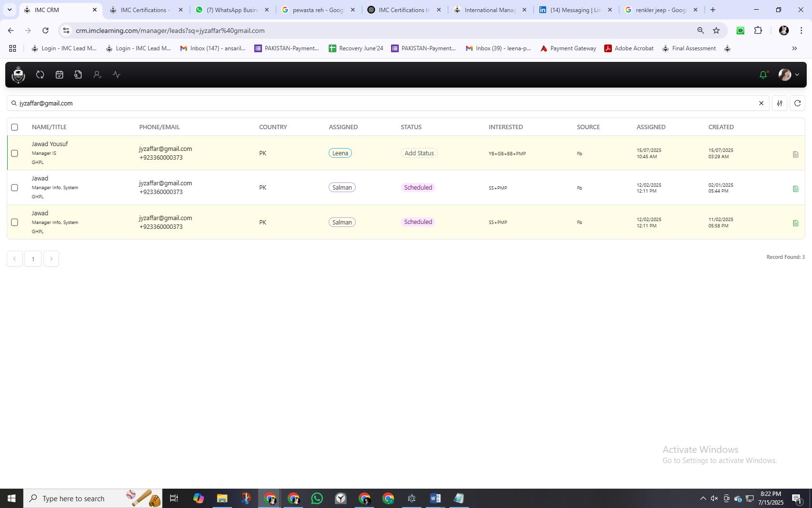Reload the page in Chrome

pos(45,30)
